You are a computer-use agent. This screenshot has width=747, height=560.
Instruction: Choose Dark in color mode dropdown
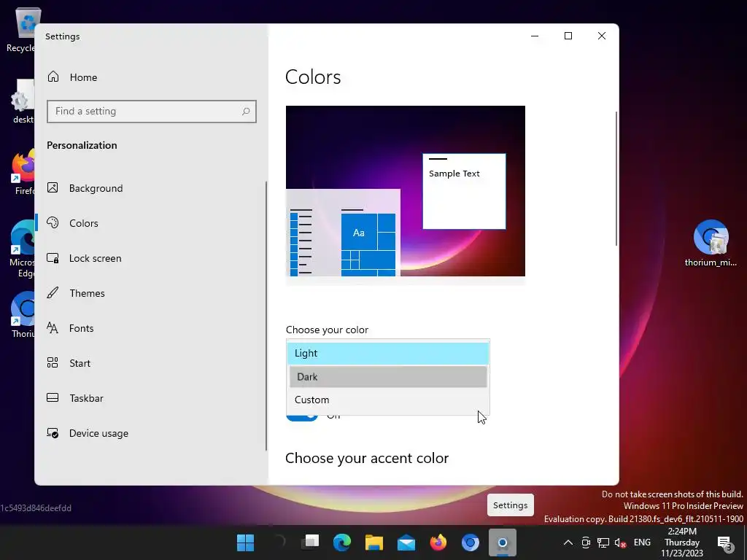pyautogui.click(x=388, y=377)
